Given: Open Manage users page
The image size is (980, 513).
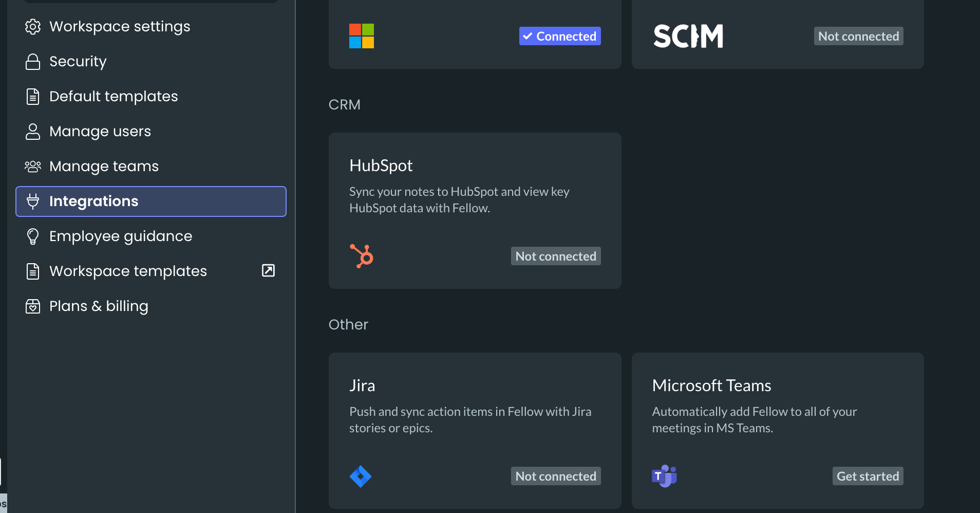Looking at the screenshot, I should click(150, 132).
